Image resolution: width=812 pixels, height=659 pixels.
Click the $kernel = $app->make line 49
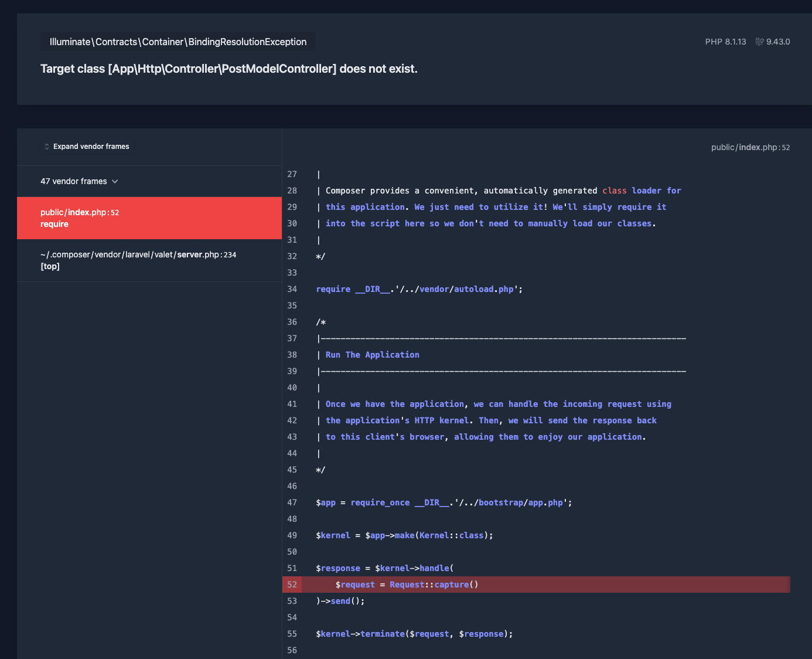click(404, 535)
